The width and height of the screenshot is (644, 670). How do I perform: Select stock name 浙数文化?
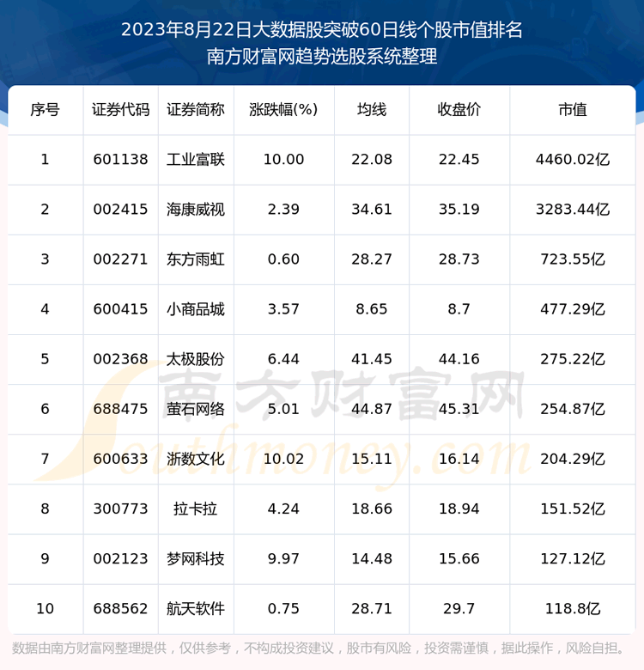pyautogui.click(x=196, y=459)
